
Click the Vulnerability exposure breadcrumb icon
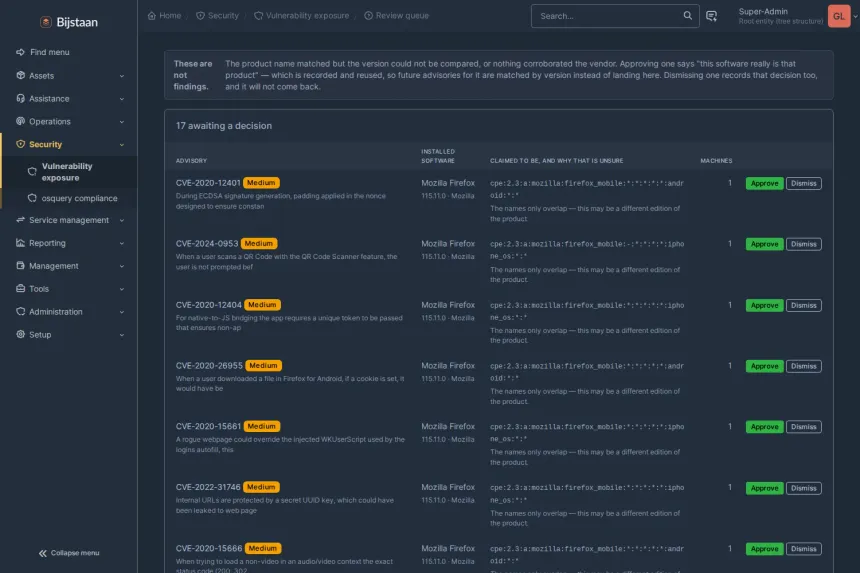[x=258, y=15]
